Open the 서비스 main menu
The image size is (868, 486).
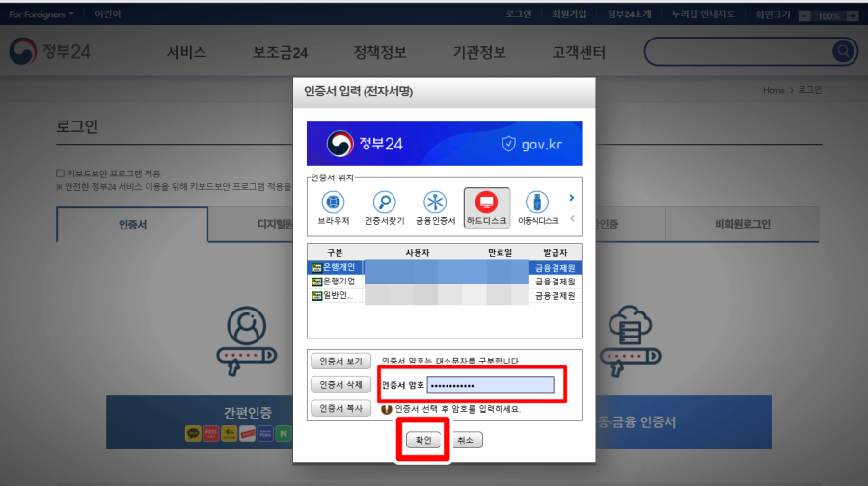(186, 53)
